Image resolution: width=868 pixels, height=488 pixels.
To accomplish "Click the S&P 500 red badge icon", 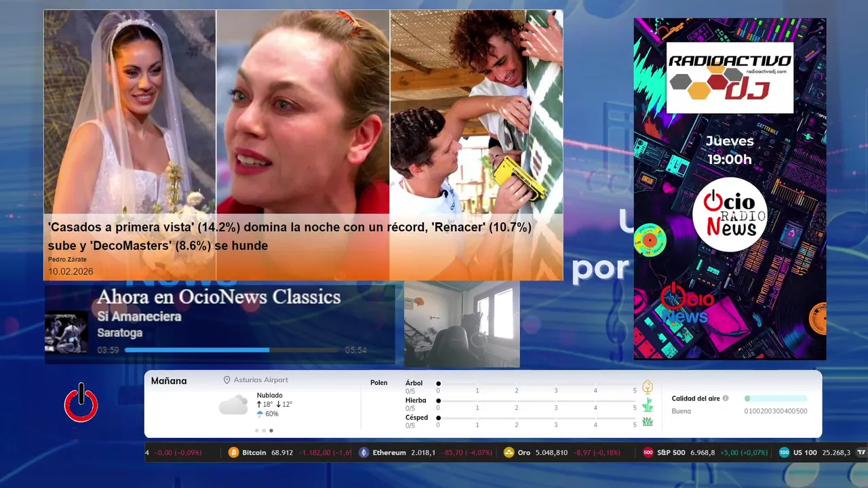I will coord(648,453).
